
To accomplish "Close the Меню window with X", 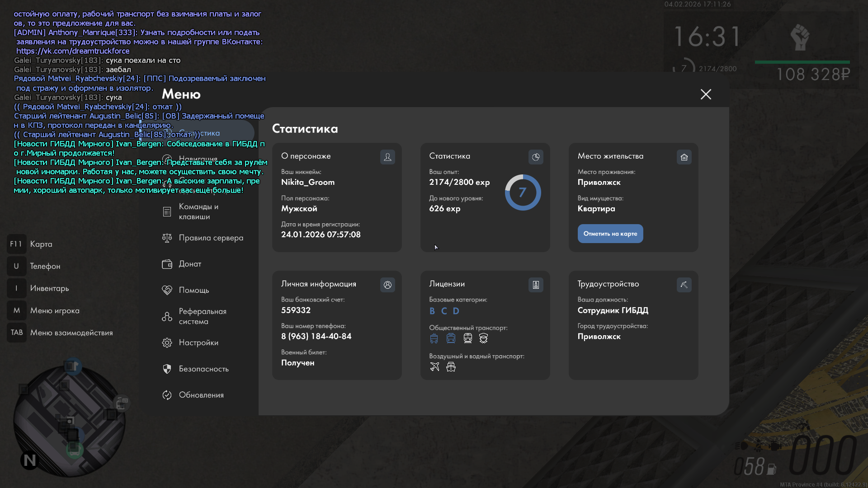I will [x=706, y=94].
